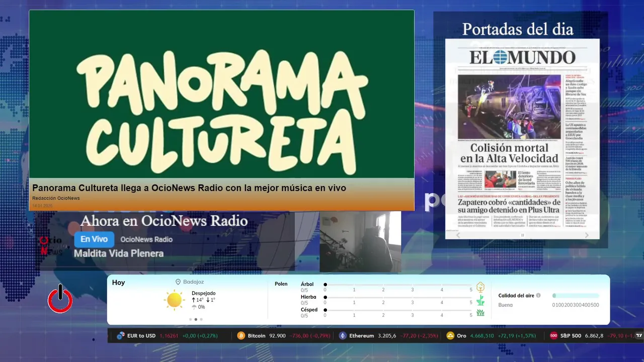Click the red S&P 500 icon

click(x=554, y=336)
